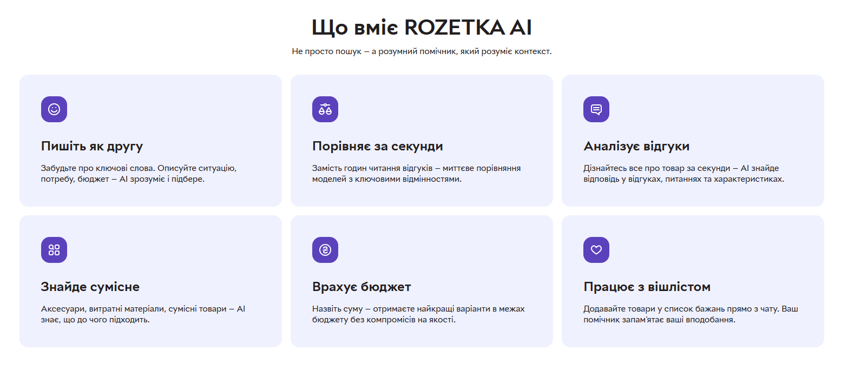Click the smiley face icon
The image size is (868, 370).
[x=54, y=109]
